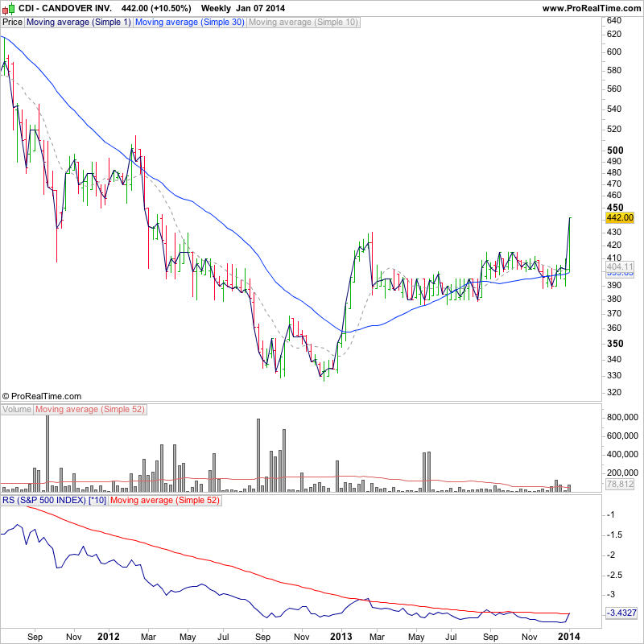Click RS (S&P 500 INDEX) [*10] label
The height and width of the screenshot is (644, 644).
[54, 500]
